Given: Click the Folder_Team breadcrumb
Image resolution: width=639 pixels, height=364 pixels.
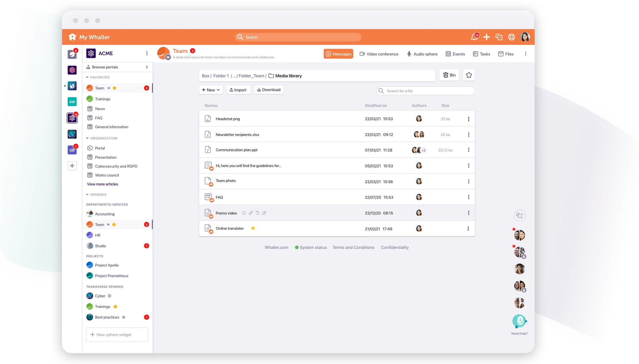Looking at the screenshot, I should tap(251, 76).
